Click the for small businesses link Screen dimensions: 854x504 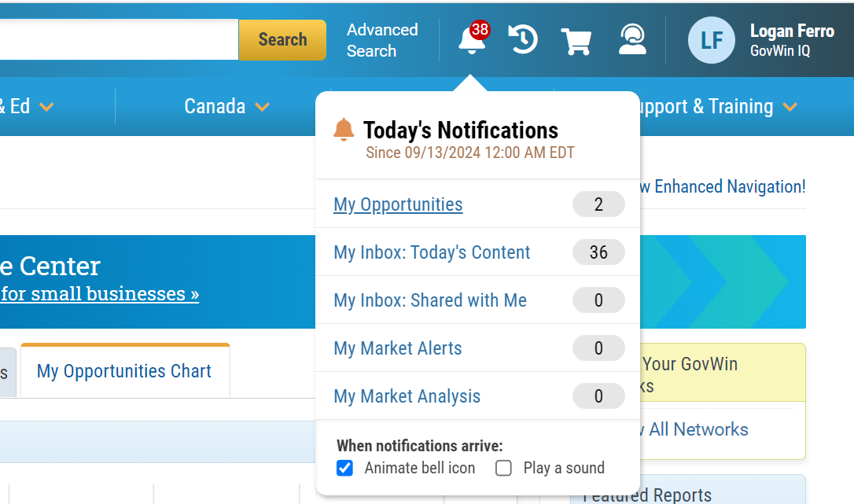tap(100, 293)
